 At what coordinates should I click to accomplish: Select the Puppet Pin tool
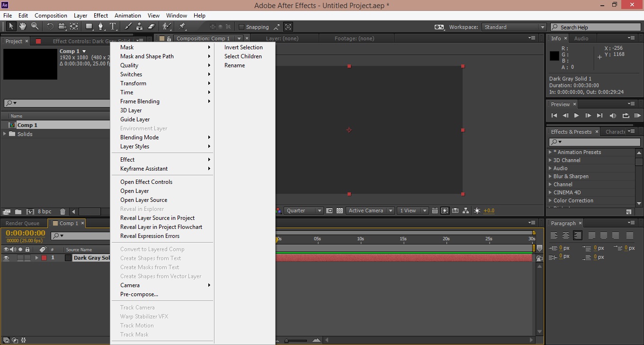pyautogui.click(x=182, y=27)
